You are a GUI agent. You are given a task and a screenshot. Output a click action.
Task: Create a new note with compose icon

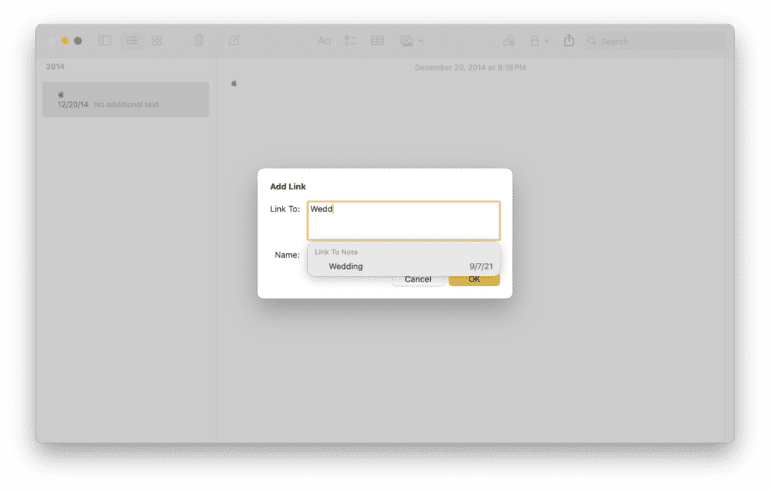pyautogui.click(x=234, y=40)
